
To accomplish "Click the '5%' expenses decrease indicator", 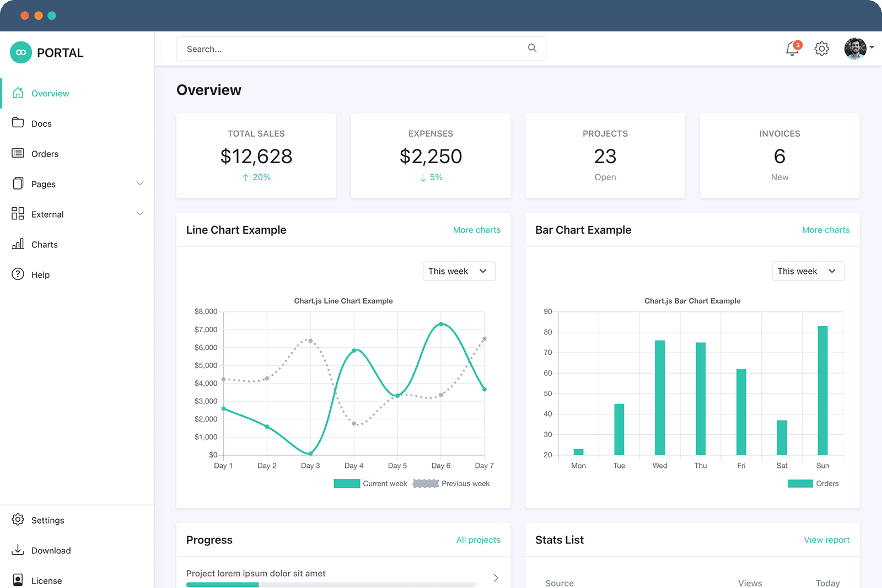I will [431, 177].
